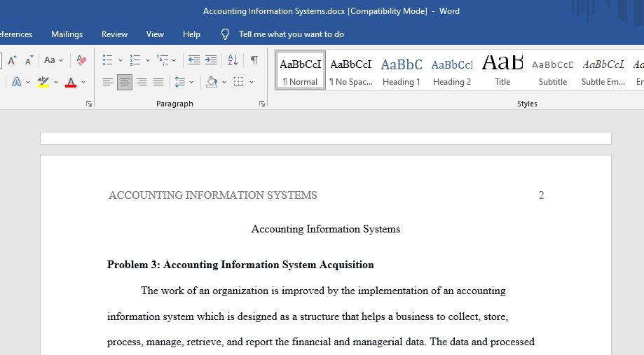Click the Sort A to Z icon
This screenshot has height=355, width=644.
point(233,60)
